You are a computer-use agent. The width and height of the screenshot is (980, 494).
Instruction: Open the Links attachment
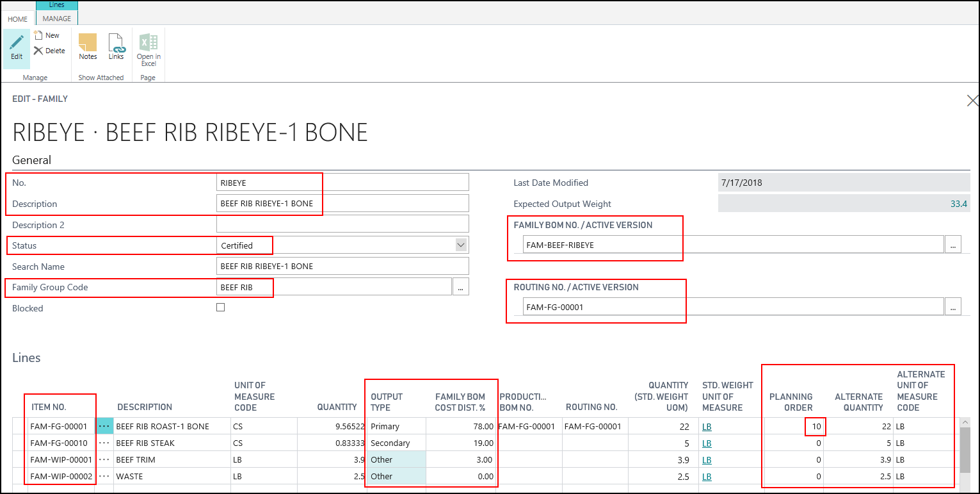pos(116,47)
